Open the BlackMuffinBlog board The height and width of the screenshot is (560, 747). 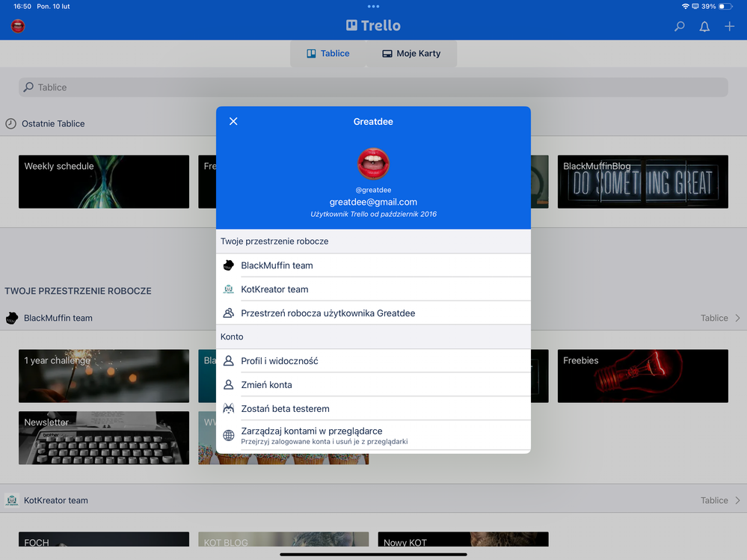coord(642,182)
